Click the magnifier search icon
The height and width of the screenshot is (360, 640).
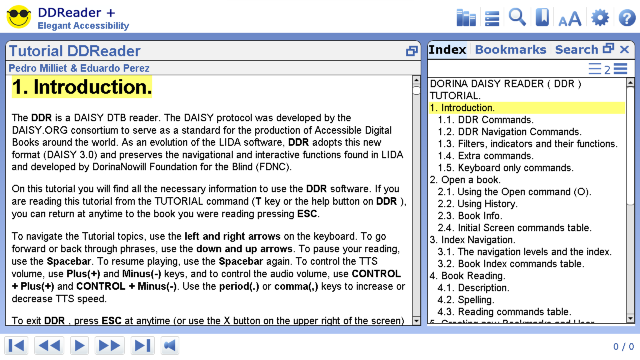pyautogui.click(x=517, y=18)
